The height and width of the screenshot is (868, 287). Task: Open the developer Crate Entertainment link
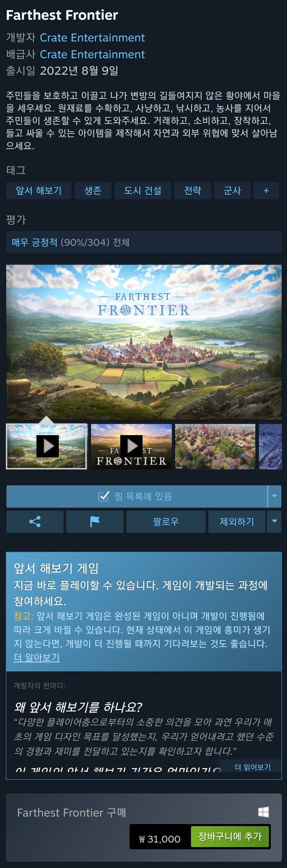coord(92,38)
